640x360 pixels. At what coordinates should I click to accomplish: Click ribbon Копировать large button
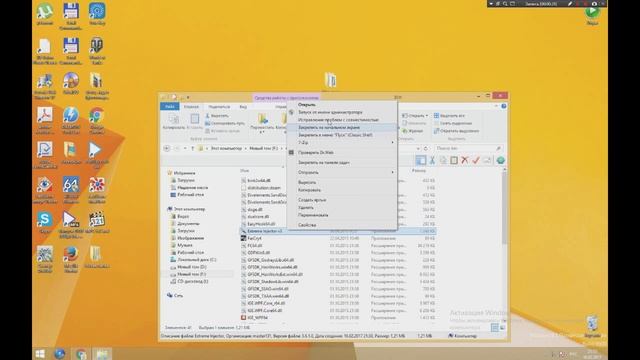pyautogui.click(x=173, y=122)
